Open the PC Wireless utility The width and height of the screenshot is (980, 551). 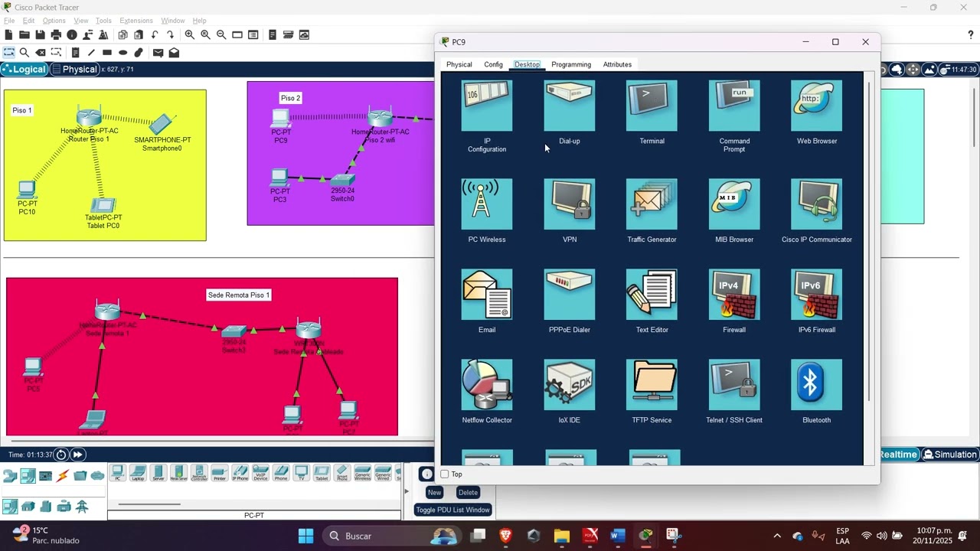[487, 204]
